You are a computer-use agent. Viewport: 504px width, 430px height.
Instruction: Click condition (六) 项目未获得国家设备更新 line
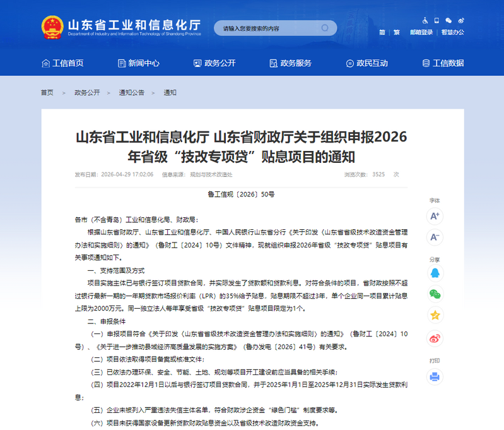pyautogui.click(x=205, y=423)
